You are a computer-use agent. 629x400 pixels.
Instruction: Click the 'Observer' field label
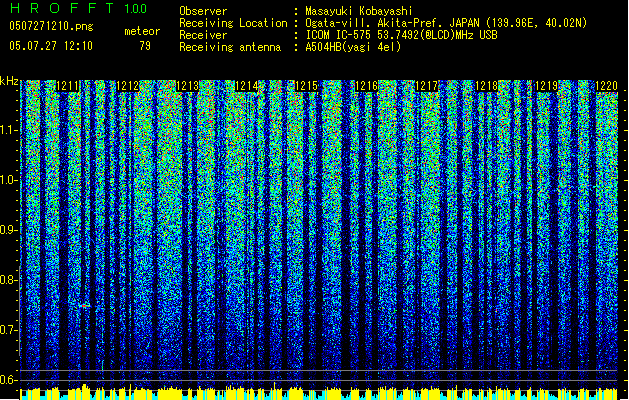(x=203, y=11)
